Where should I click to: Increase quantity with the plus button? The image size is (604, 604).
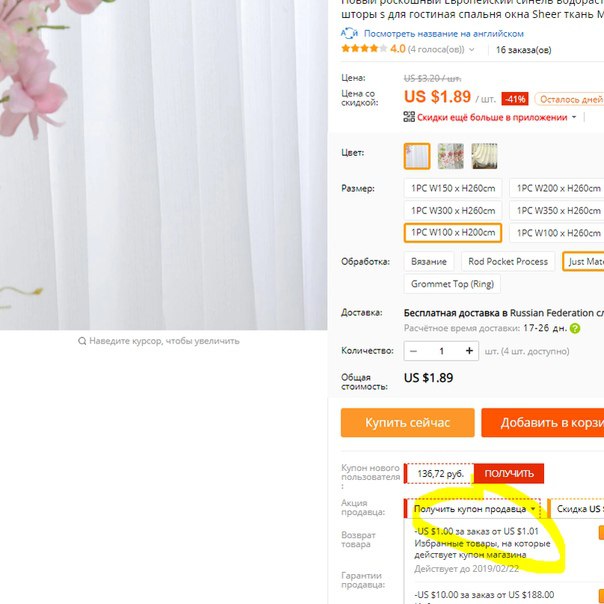pyautogui.click(x=469, y=351)
